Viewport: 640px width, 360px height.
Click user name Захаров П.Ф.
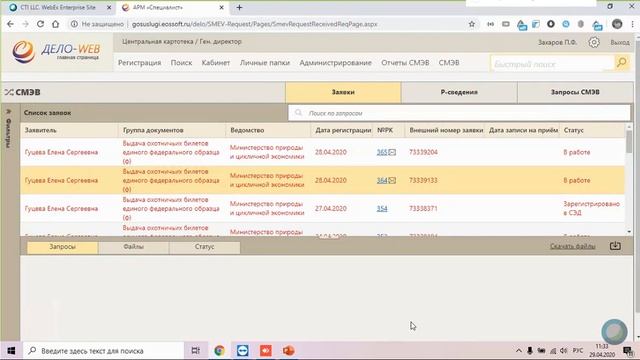(557, 42)
